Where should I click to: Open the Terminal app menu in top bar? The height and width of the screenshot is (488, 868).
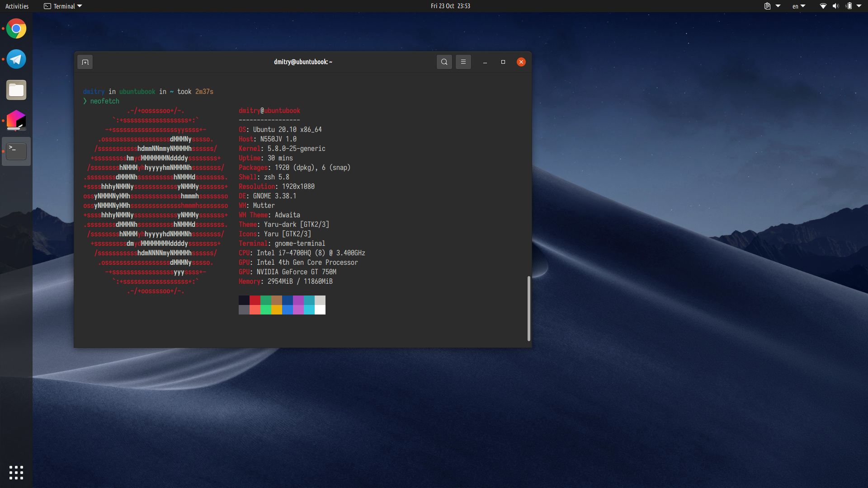pos(63,6)
